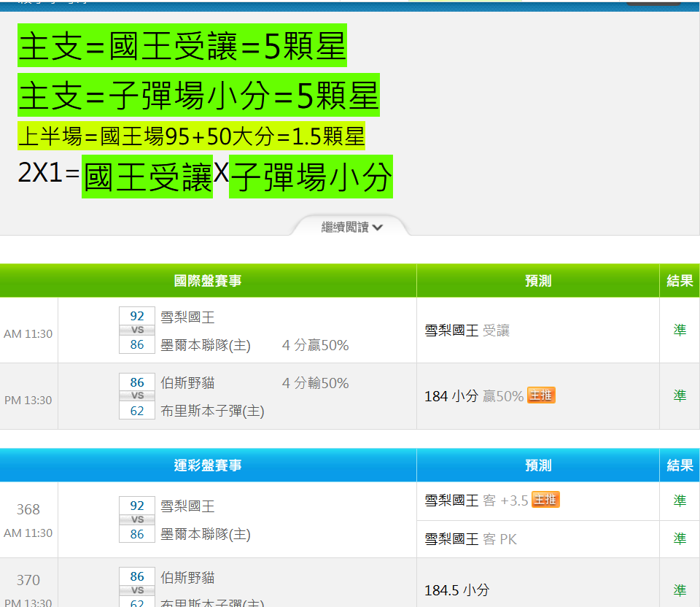
Task: Select the 運彩盤賽事 header tab
Action: click(x=208, y=465)
